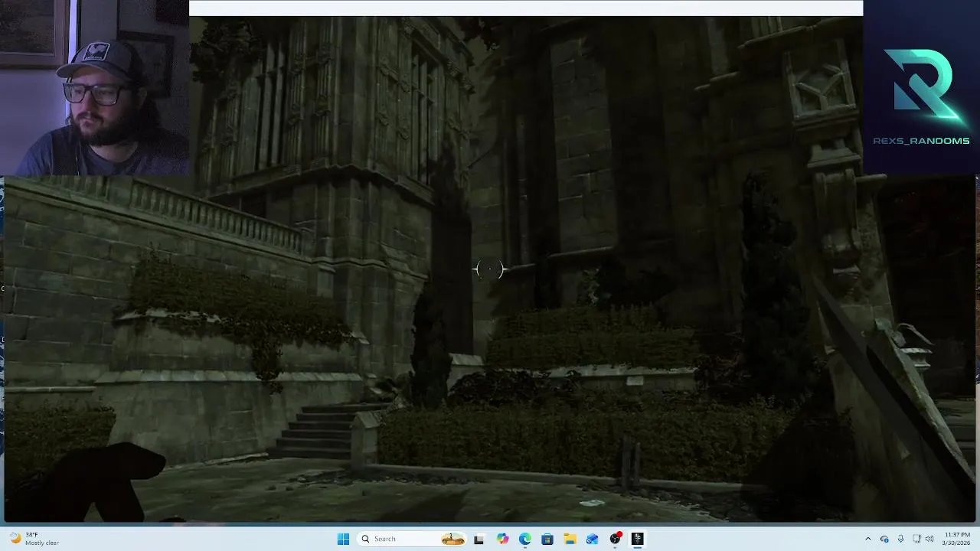Open the weather widget showing 38°F
This screenshot has width=980, height=551.
click(34, 539)
